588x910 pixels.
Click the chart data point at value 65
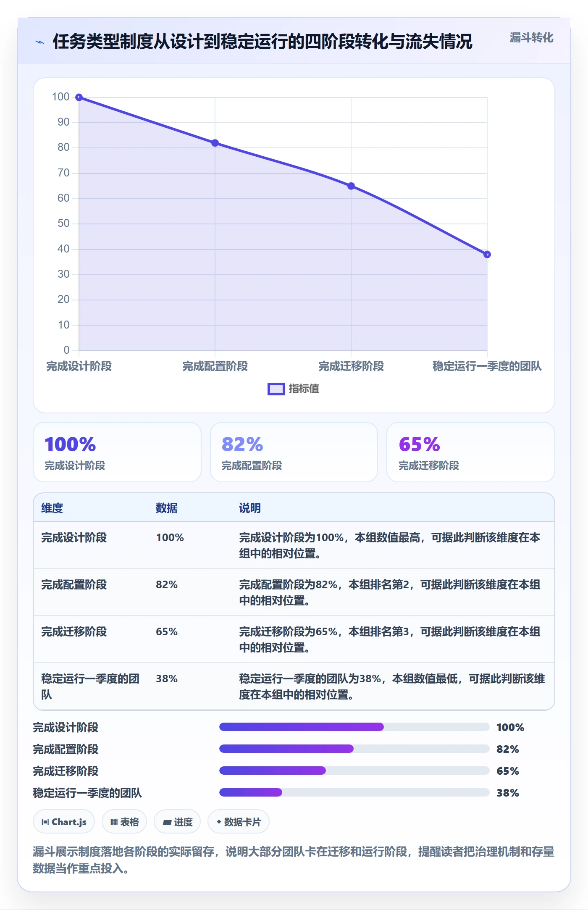(x=351, y=186)
